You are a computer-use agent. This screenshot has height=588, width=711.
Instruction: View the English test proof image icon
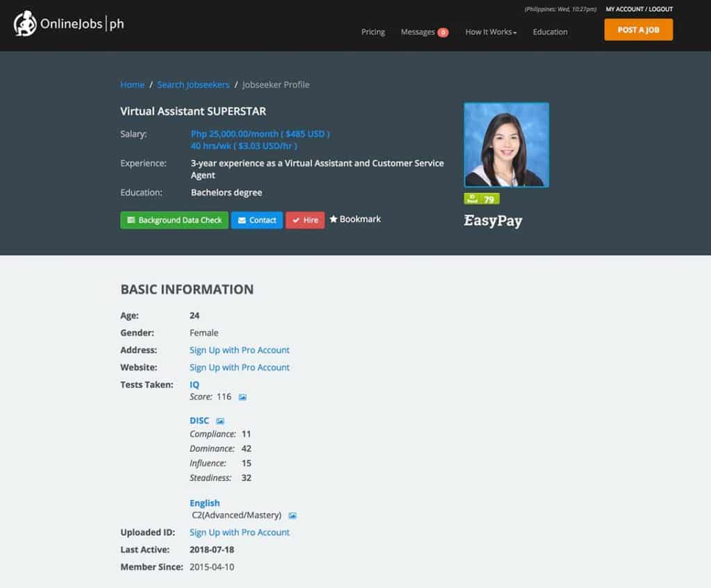point(292,515)
